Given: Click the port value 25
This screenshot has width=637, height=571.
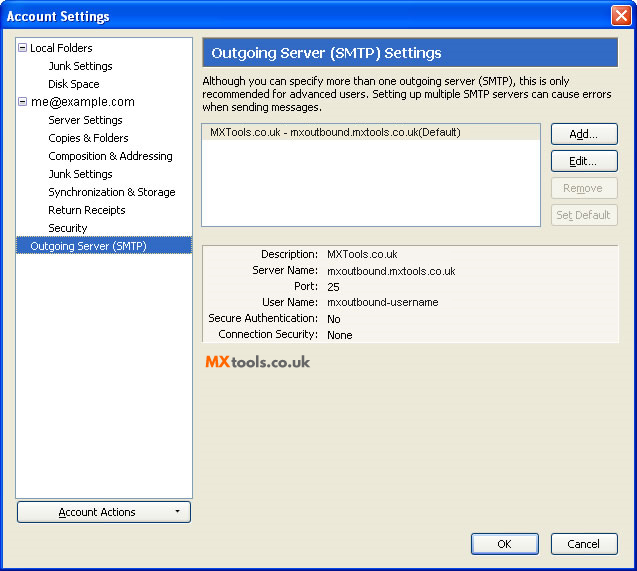Looking at the screenshot, I should (333, 287).
